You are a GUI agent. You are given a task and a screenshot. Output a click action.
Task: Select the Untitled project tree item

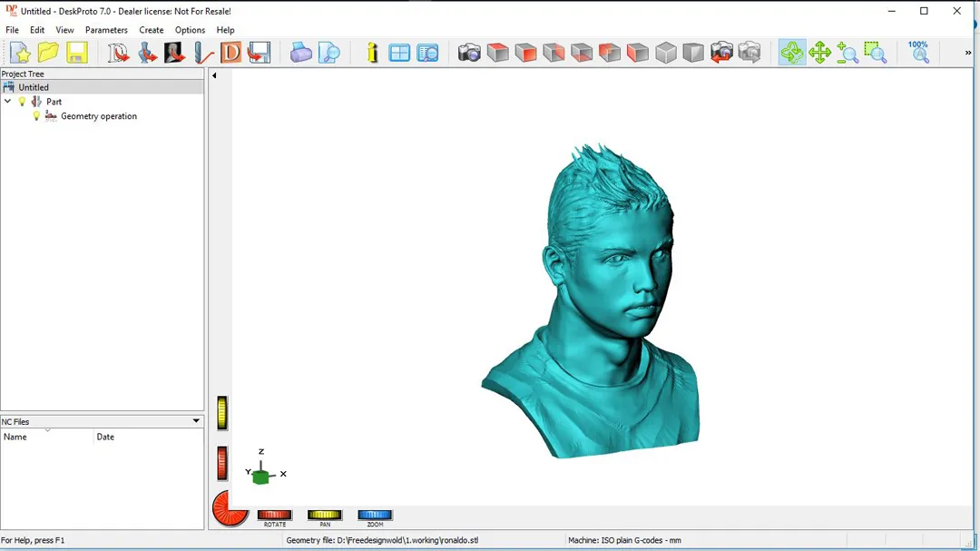[34, 87]
